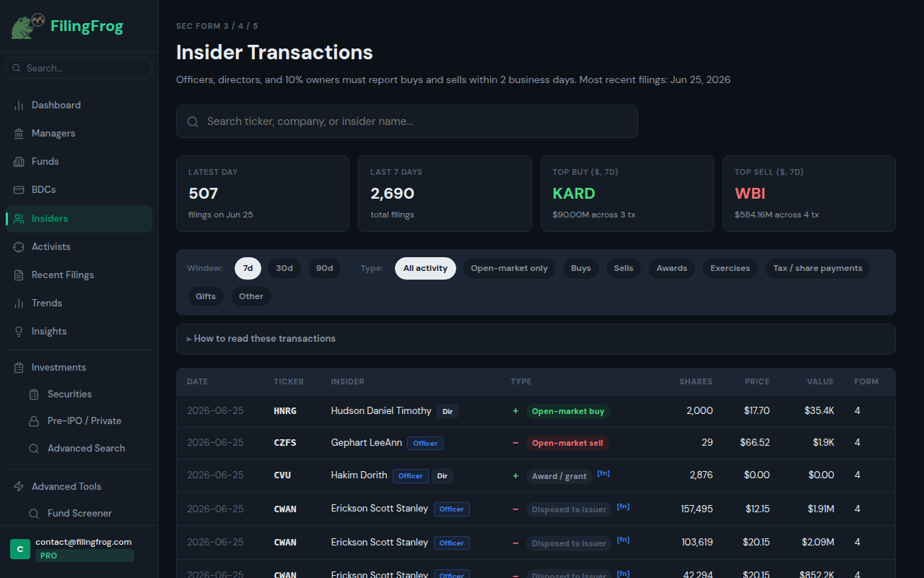
Task: Click the HNRG ticker link
Action: pos(285,411)
